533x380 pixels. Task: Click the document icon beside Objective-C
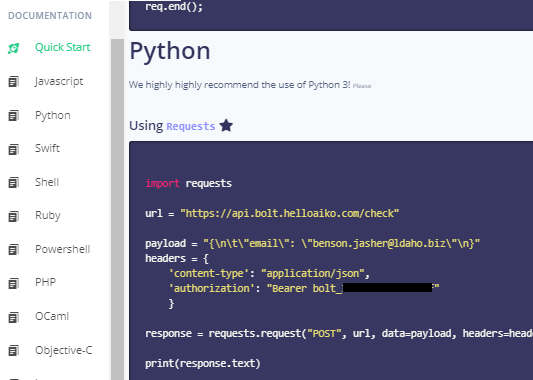(x=14, y=350)
